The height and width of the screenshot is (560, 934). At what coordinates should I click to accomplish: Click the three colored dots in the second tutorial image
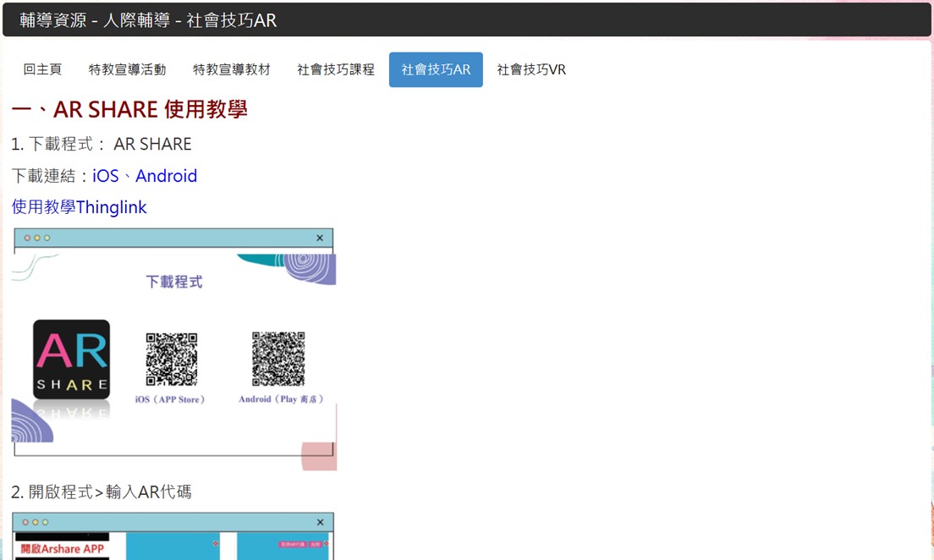point(36,523)
